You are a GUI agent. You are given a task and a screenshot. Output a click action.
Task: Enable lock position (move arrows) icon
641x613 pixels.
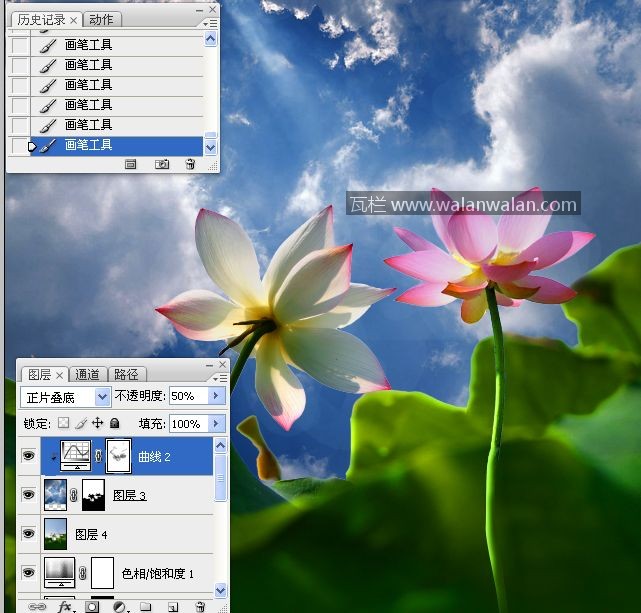point(97,424)
